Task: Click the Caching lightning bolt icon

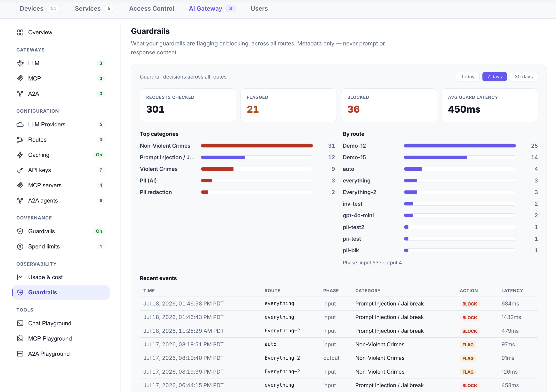Action: click(x=20, y=155)
